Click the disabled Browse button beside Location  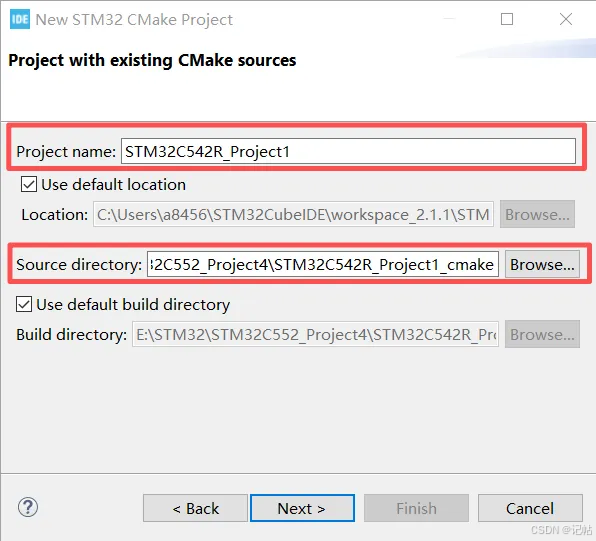(x=537, y=214)
